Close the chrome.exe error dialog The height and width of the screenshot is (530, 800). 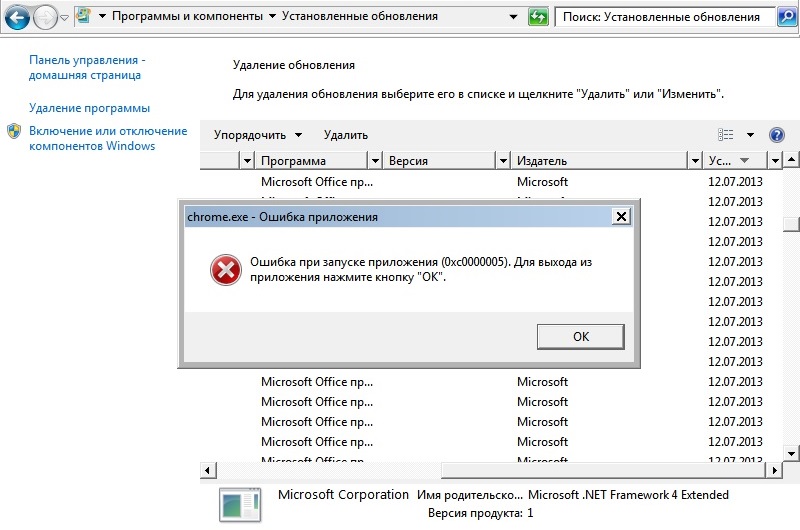tap(621, 216)
